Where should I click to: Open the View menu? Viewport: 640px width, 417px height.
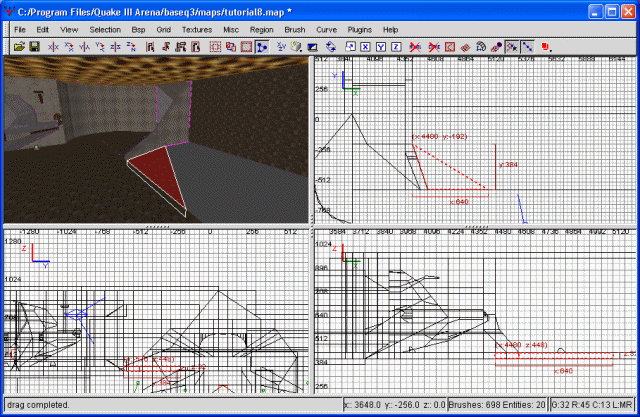69,29
